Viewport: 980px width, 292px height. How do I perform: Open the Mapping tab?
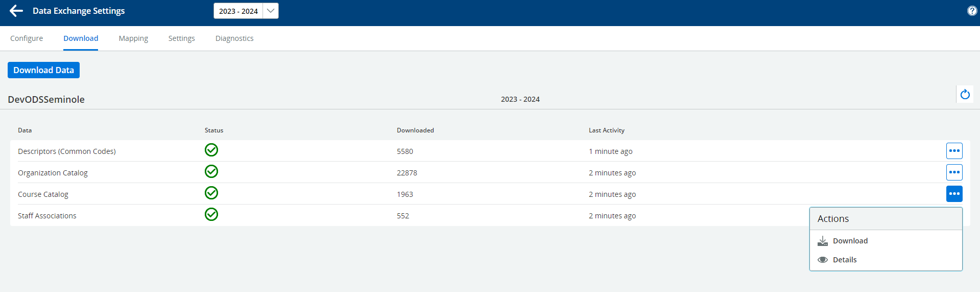pyautogui.click(x=133, y=38)
